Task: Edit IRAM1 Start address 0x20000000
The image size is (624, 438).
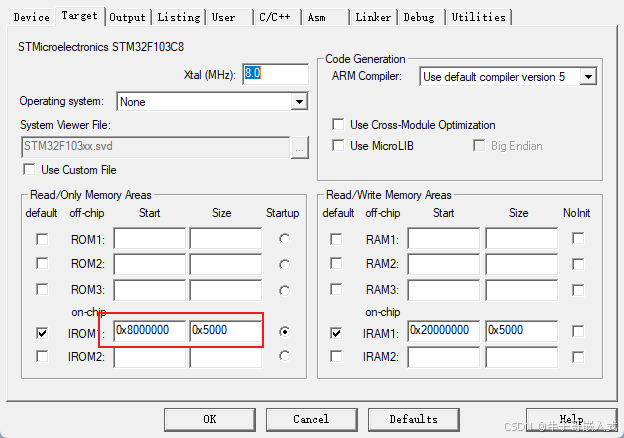Action: (444, 331)
